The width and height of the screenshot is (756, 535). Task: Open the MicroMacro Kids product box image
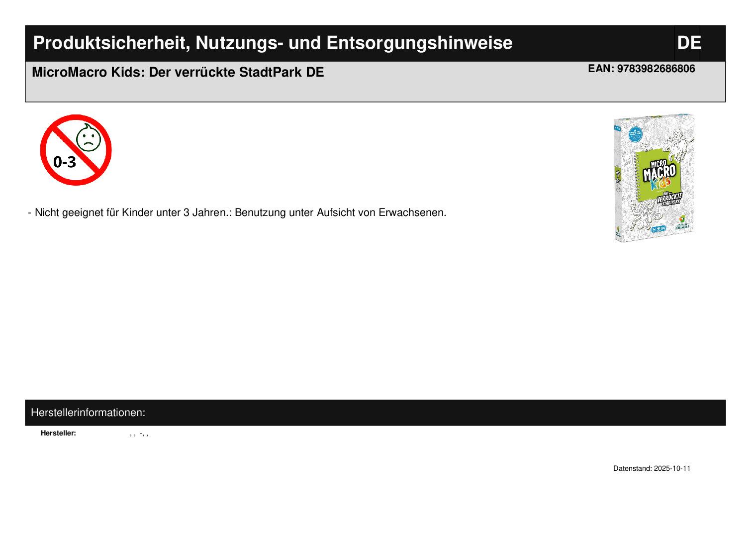click(654, 178)
